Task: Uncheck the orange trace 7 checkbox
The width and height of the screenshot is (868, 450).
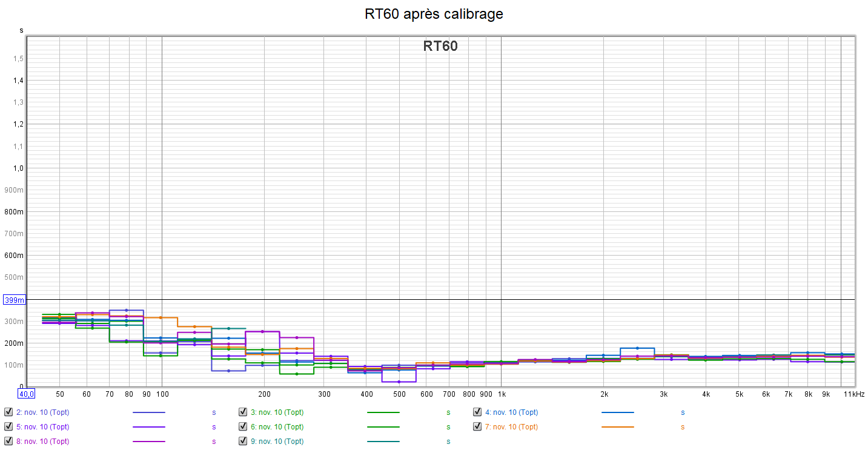Action: point(477,427)
